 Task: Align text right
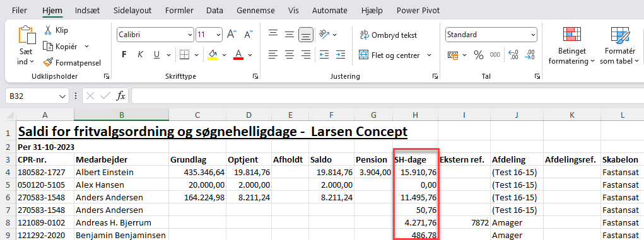click(306, 54)
